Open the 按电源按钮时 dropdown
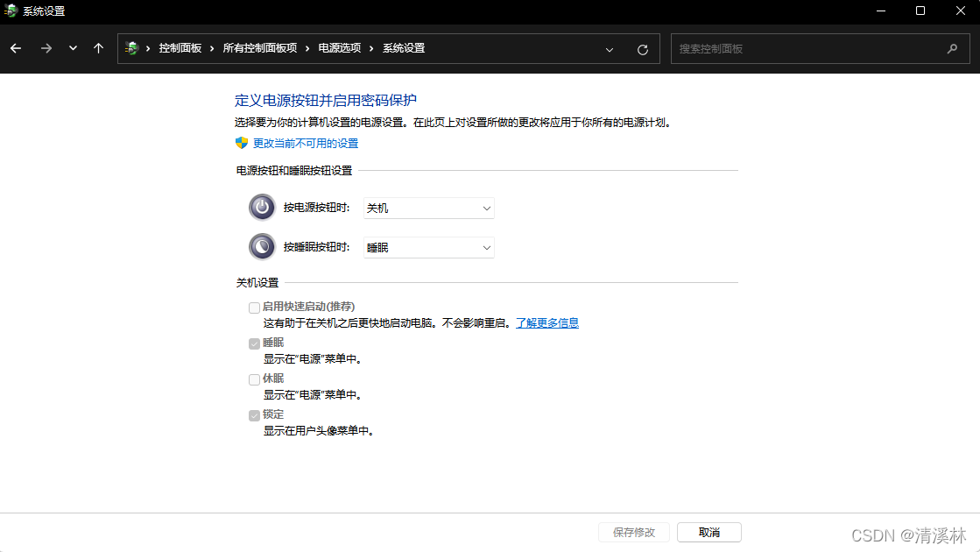The image size is (980, 552). point(429,209)
